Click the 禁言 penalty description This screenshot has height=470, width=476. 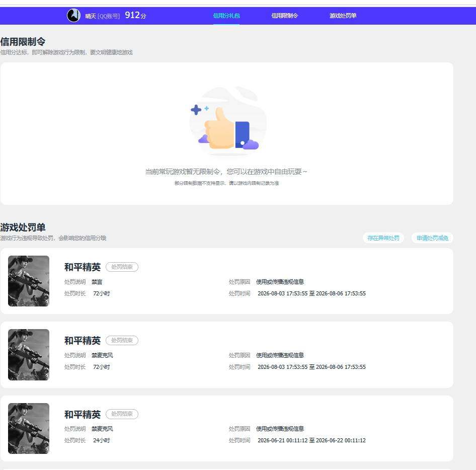click(97, 282)
